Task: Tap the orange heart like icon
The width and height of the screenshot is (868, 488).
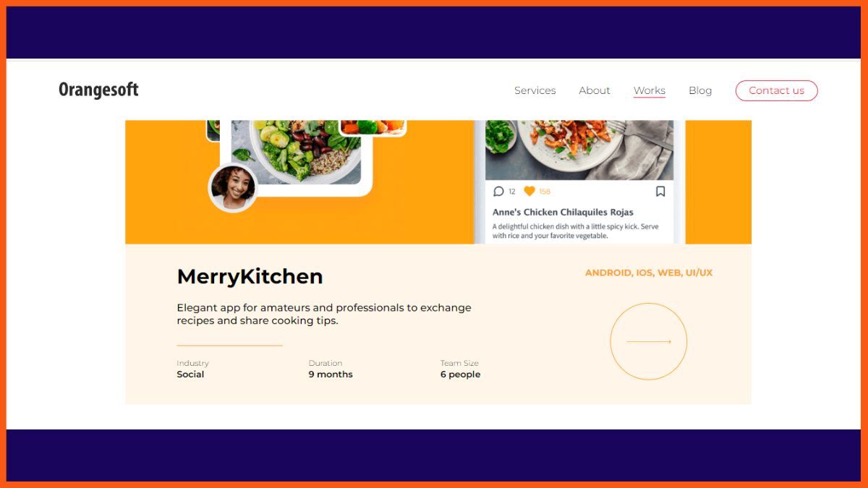Action: (x=529, y=192)
